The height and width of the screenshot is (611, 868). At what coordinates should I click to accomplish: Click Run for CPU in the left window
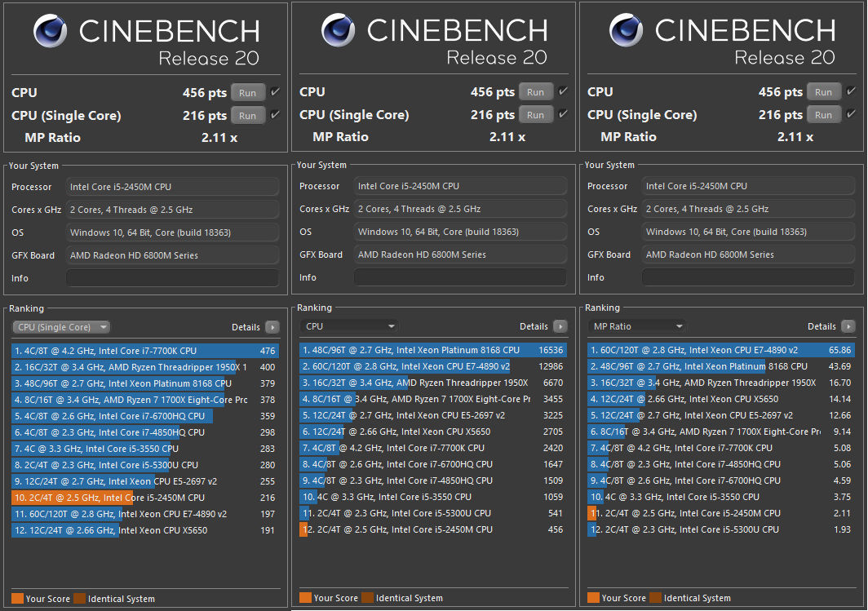[x=247, y=92]
